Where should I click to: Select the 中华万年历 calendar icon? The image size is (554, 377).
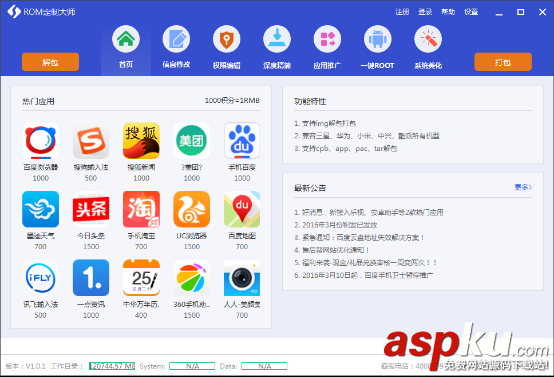141,278
